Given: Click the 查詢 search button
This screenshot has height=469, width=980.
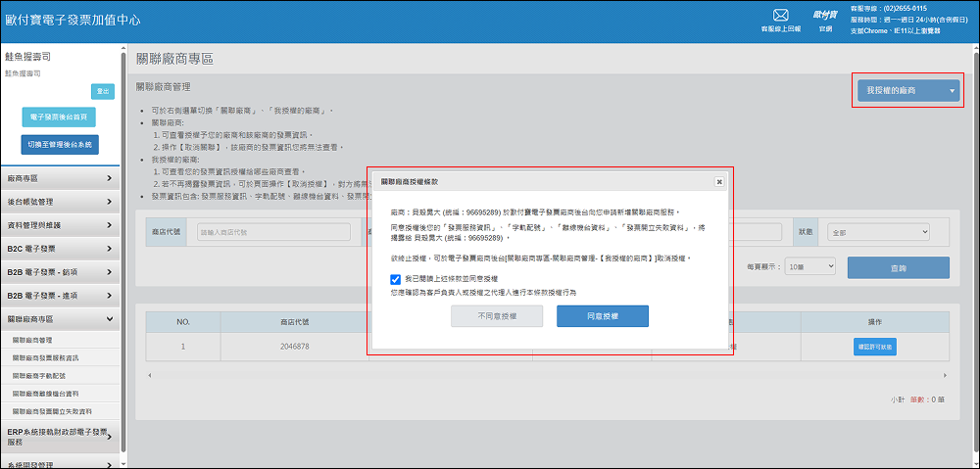Looking at the screenshot, I should [x=898, y=267].
